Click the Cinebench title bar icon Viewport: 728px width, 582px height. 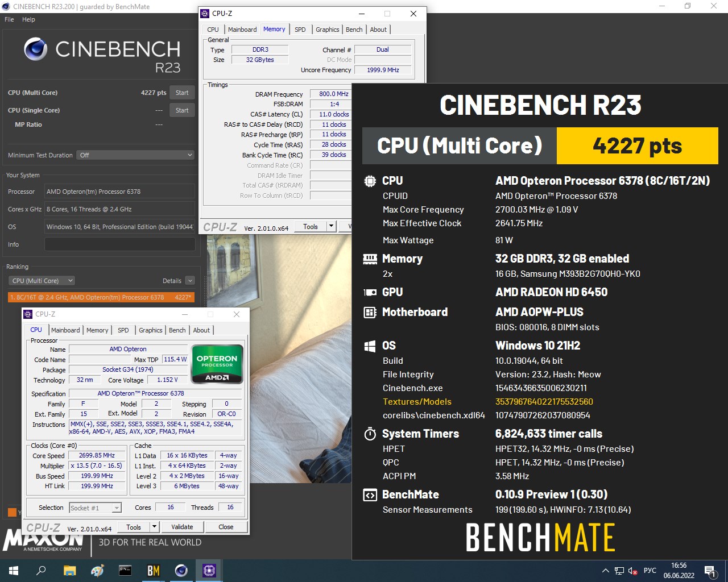point(6,6)
